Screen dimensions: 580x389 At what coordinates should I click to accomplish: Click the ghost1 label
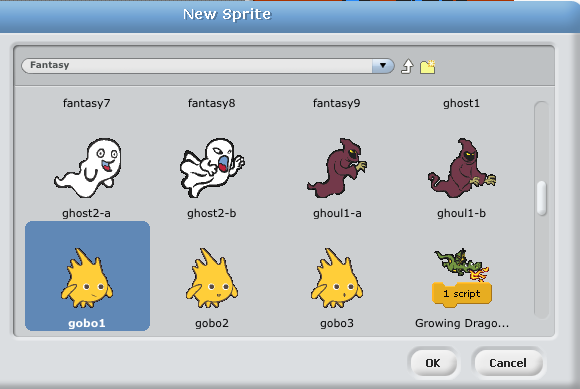pos(462,103)
